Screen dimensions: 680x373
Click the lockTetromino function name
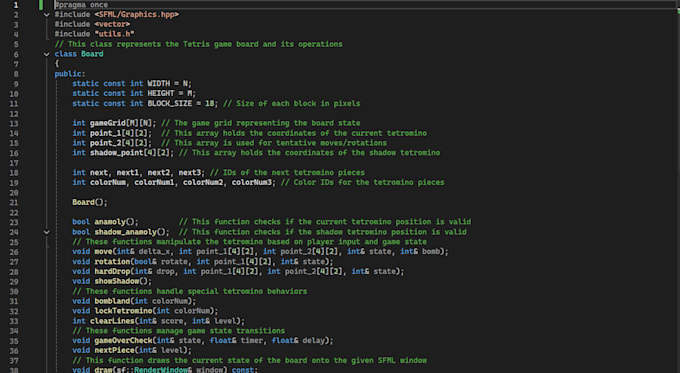(x=123, y=311)
